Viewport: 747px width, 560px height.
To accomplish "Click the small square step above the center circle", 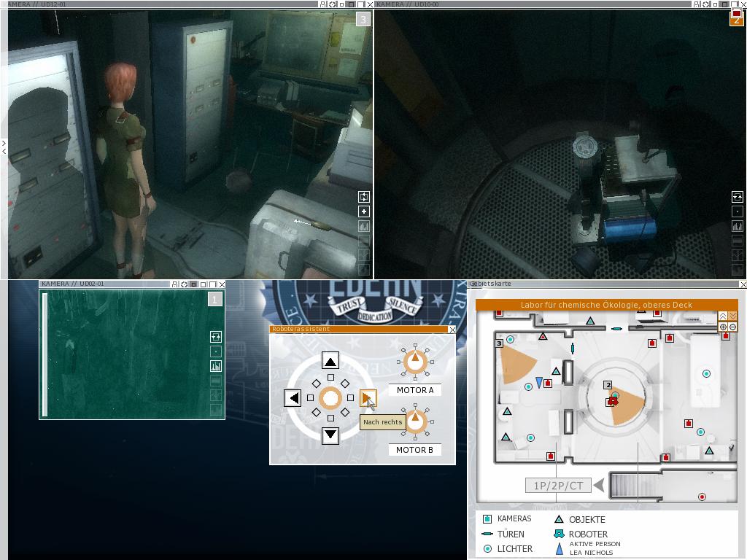I will click(x=330, y=378).
